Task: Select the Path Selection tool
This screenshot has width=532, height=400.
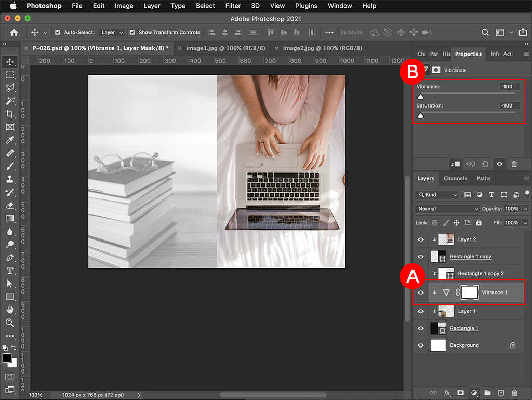Action: tap(10, 284)
